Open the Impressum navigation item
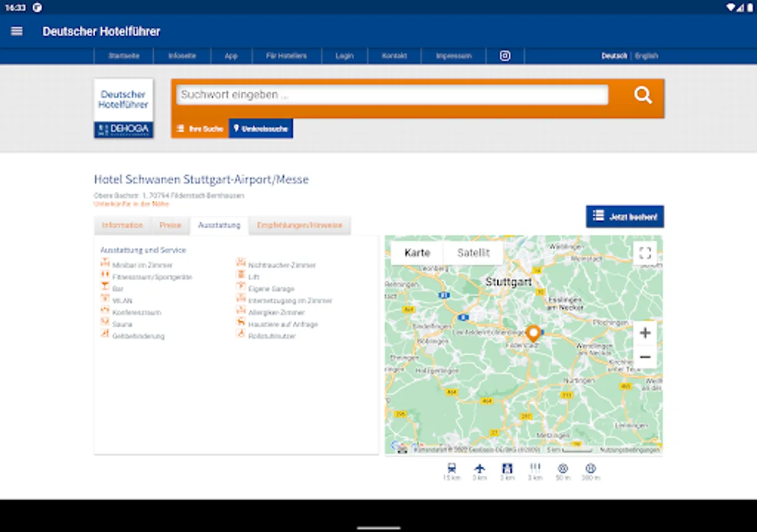This screenshot has width=757, height=532. click(454, 56)
